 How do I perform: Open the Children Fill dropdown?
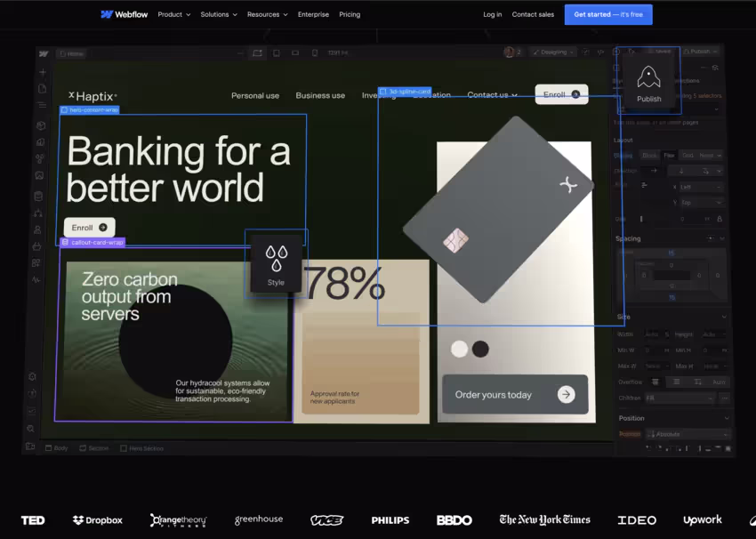point(680,398)
